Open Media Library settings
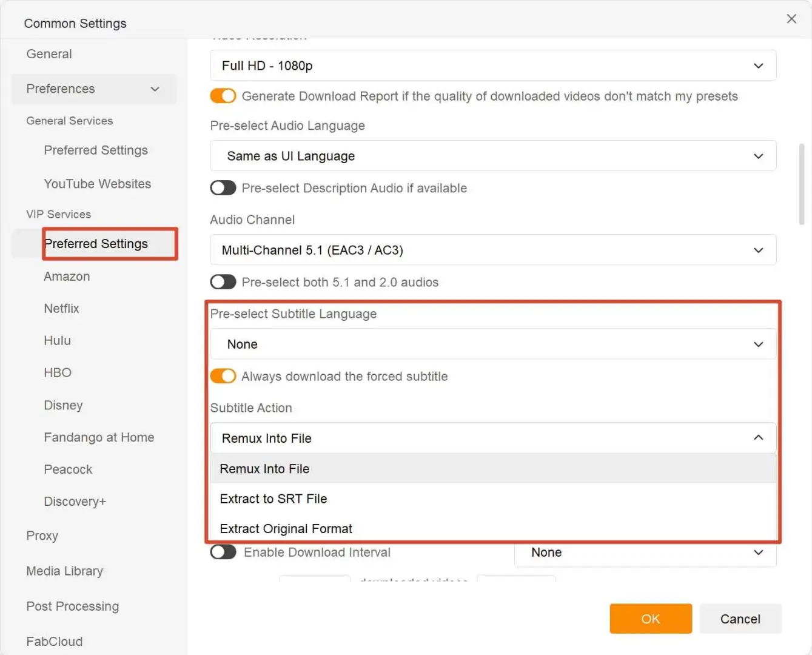Screen dimensions: 812x655 [x=64, y=571]
